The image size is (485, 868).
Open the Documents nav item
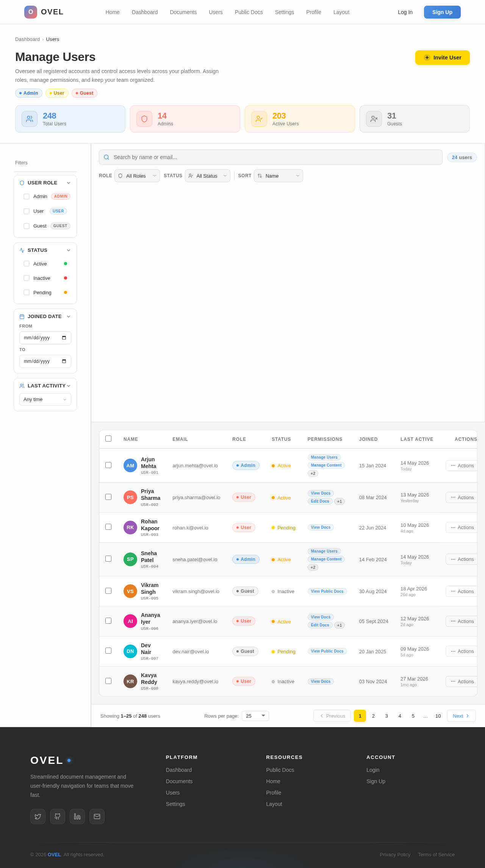[x=183, y=12]
